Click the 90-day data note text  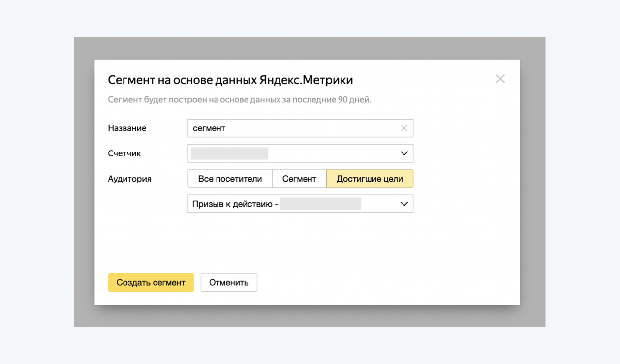(240, 100)
